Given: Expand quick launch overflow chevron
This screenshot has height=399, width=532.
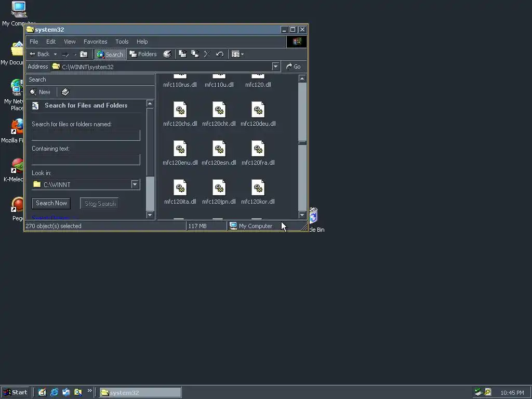Looking at the screenshot, I should [89, 391].
